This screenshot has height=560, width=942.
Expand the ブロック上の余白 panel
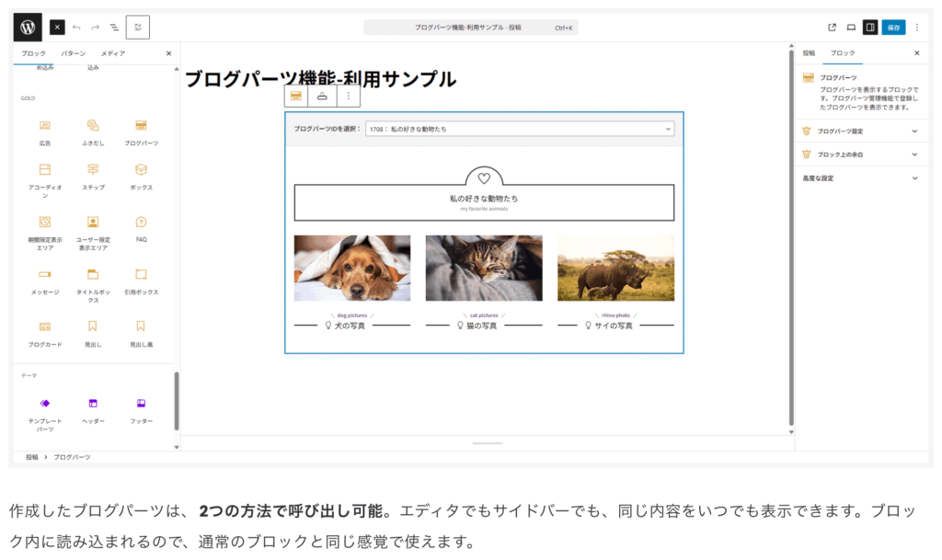click(x=859, y=154)
